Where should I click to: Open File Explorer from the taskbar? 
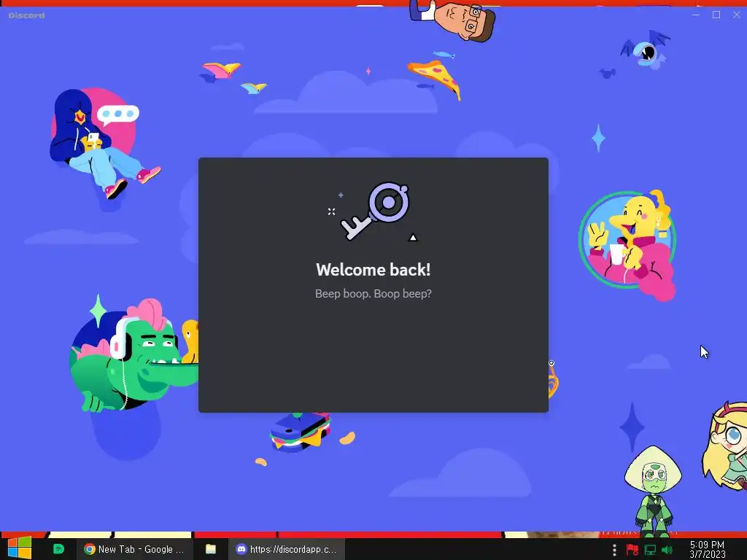pos(211,549)
